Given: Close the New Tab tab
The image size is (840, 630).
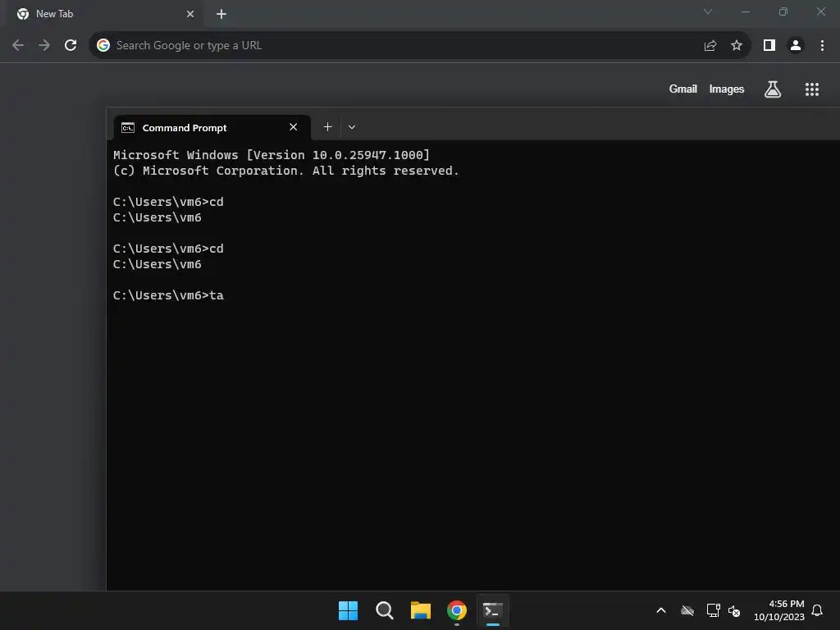Looking at the screenshot, I should pyautogui.click(x=190, y=14).
